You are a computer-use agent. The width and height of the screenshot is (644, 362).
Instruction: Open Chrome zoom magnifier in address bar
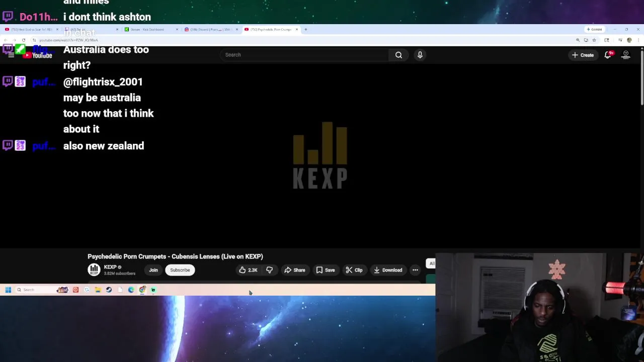point(578,40)
